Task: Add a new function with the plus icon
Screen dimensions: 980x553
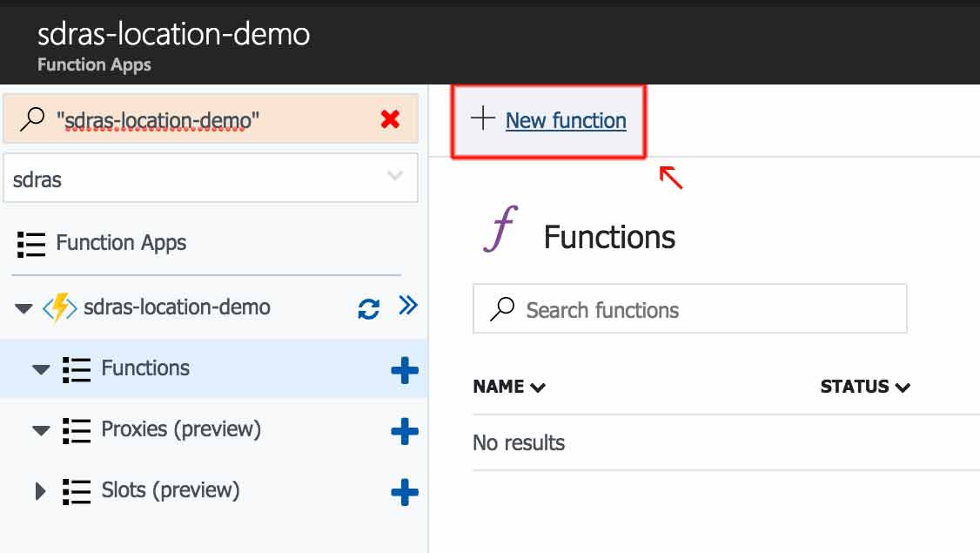Action: tap(404, 369)
